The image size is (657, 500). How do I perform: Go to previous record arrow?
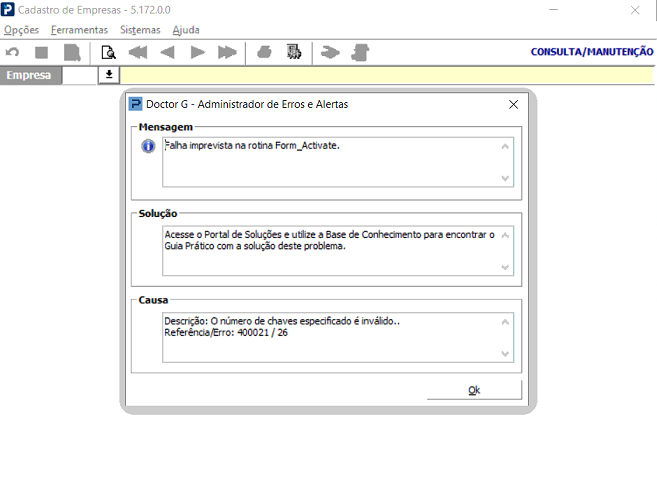click(x=167, y=52)
